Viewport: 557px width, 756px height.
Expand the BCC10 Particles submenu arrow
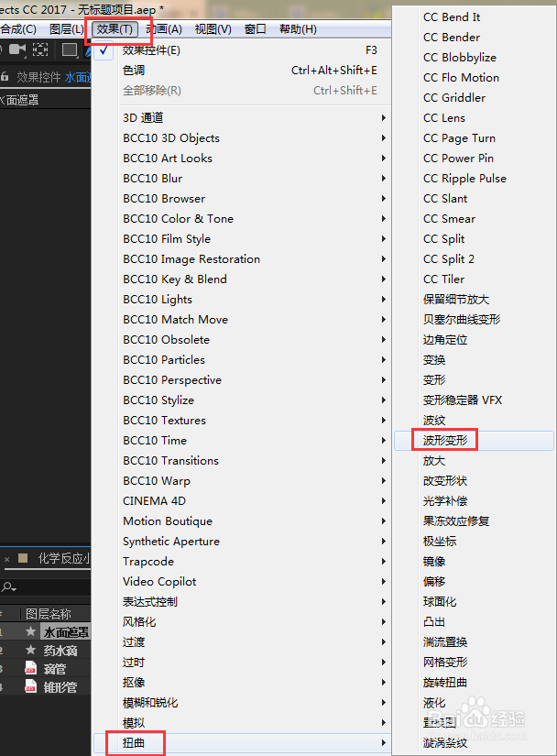pos(384,360)
